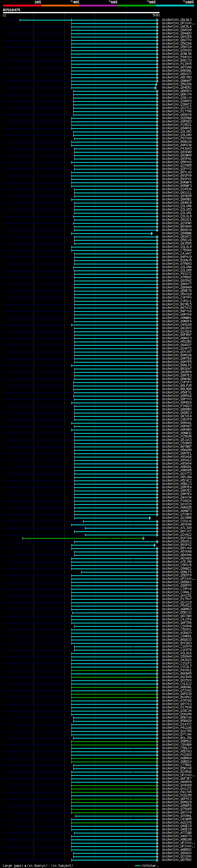Viewport: 197px width, 868px height.
Task: Click the arrowhead ending the Q94ER2 alignment
Action: coord(155,88)
